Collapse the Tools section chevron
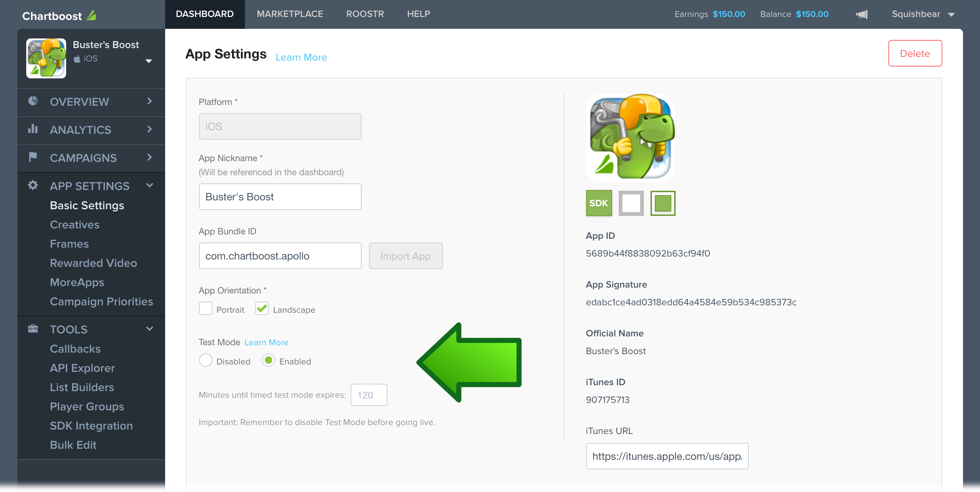This screenshot has width=980, height=492. pyautogui.click(x=150, y=329)
